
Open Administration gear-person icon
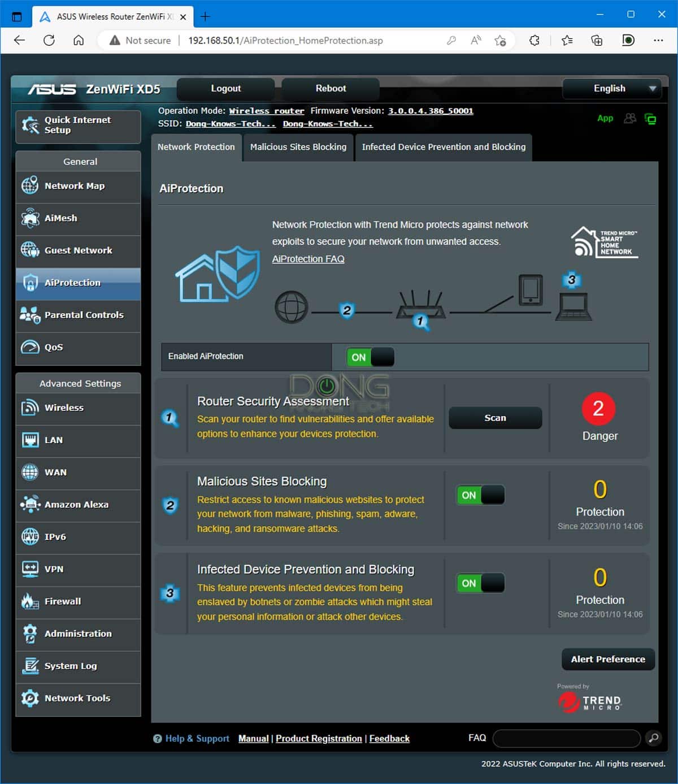(x=30, y=634)
